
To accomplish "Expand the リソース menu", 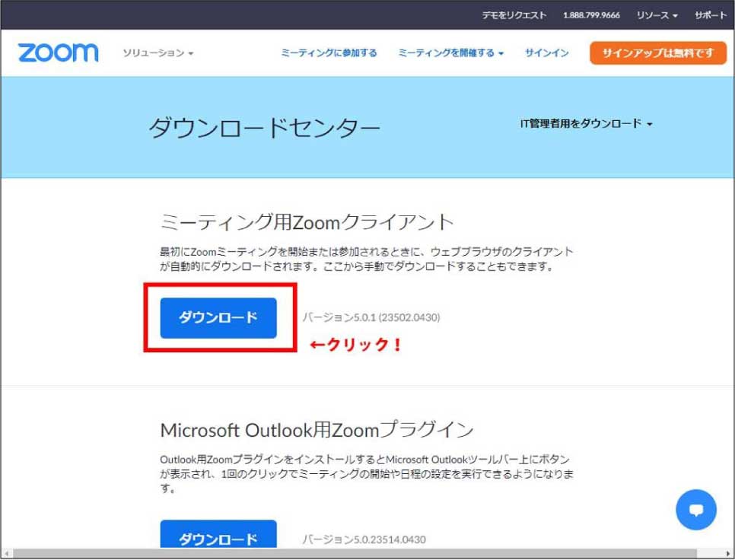I will [x=657, y=15].
